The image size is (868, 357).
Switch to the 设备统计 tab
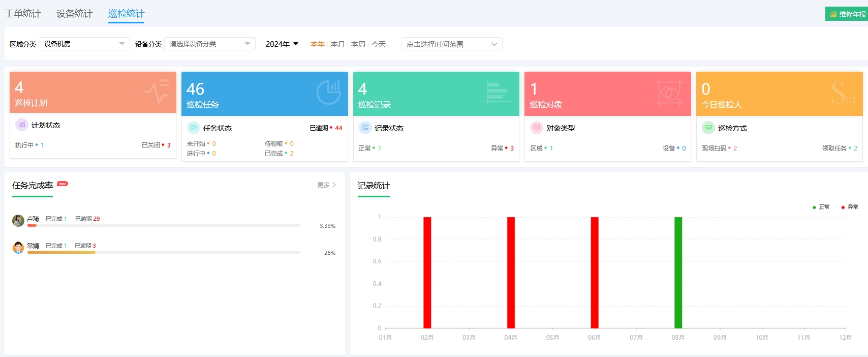coord(75,14)
